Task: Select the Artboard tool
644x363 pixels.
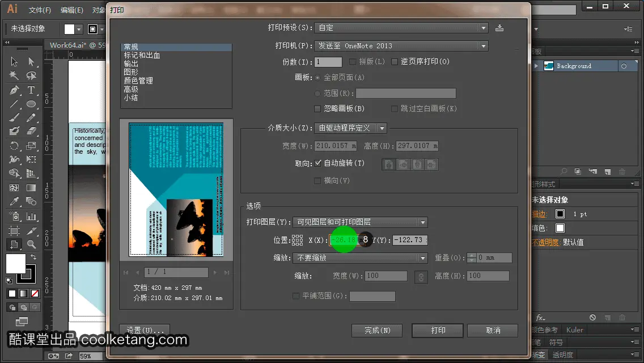Action: [x=14, y=230]
